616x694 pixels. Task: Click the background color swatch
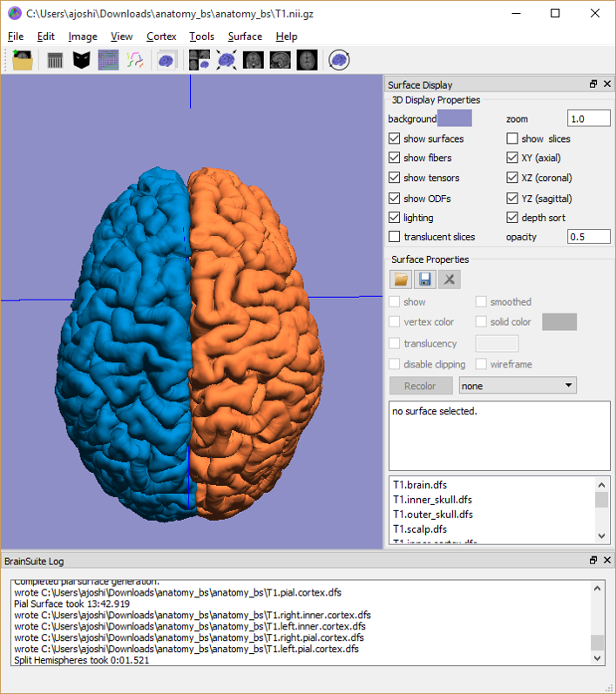coord(454,118)
